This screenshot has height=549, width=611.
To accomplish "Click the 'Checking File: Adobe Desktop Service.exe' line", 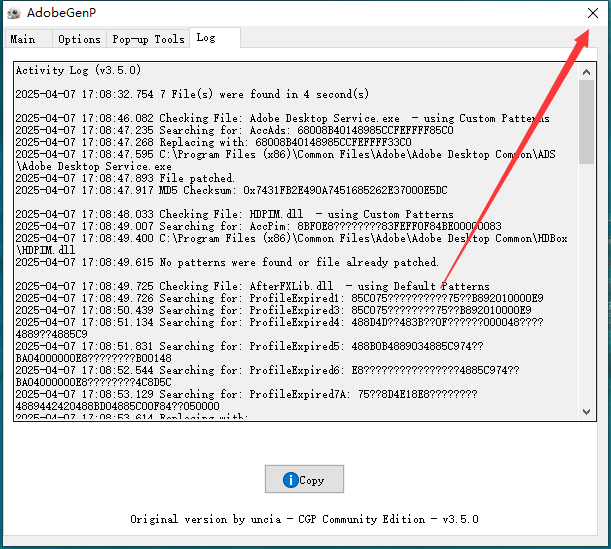I will [x=283, y=118].
